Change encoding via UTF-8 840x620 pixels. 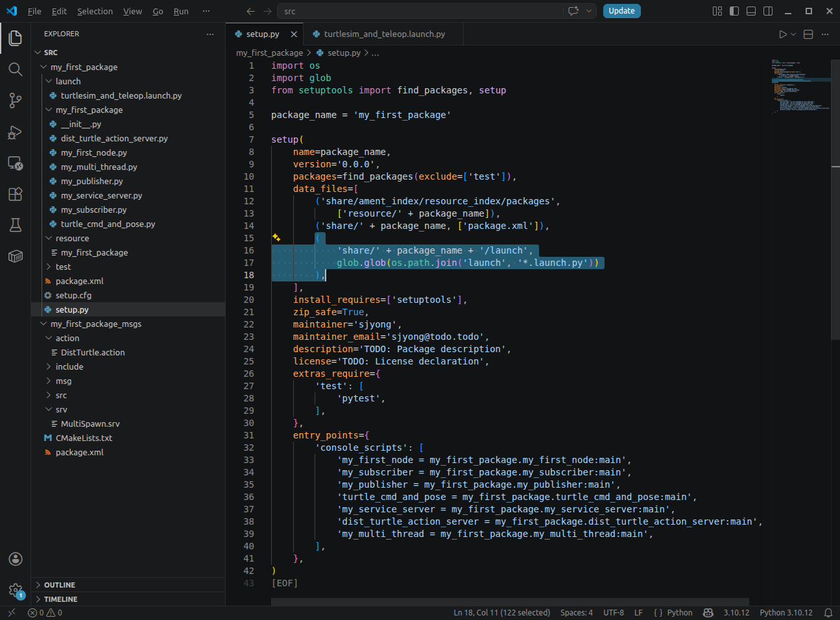(x=614, y=612)
